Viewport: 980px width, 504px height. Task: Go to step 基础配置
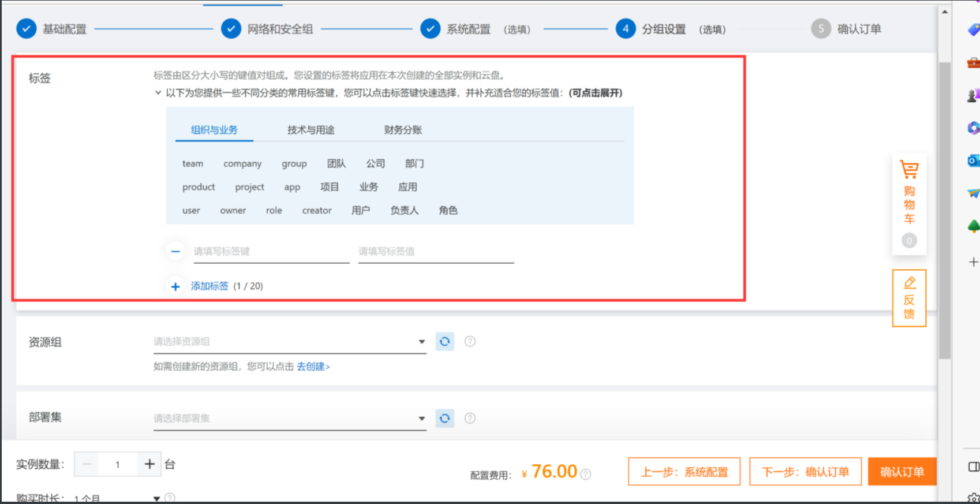[51, 29]
